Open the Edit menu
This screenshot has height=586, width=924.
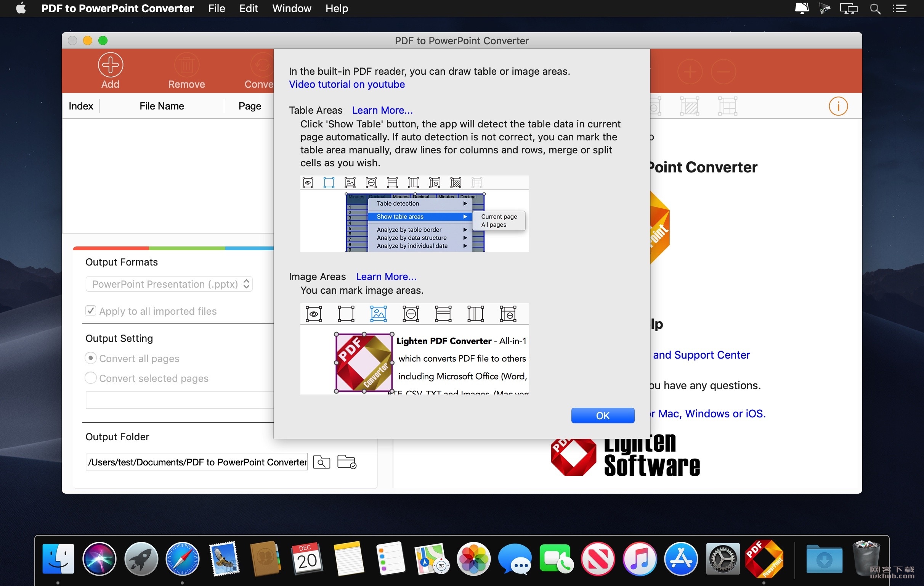pyautogui.click(x=249, y=8)
